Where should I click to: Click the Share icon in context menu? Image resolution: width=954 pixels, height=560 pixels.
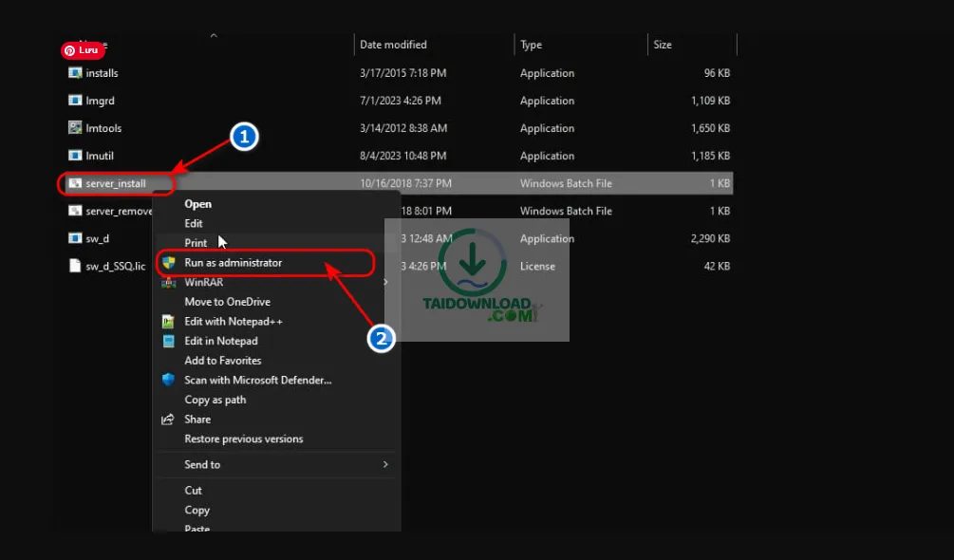169,420
